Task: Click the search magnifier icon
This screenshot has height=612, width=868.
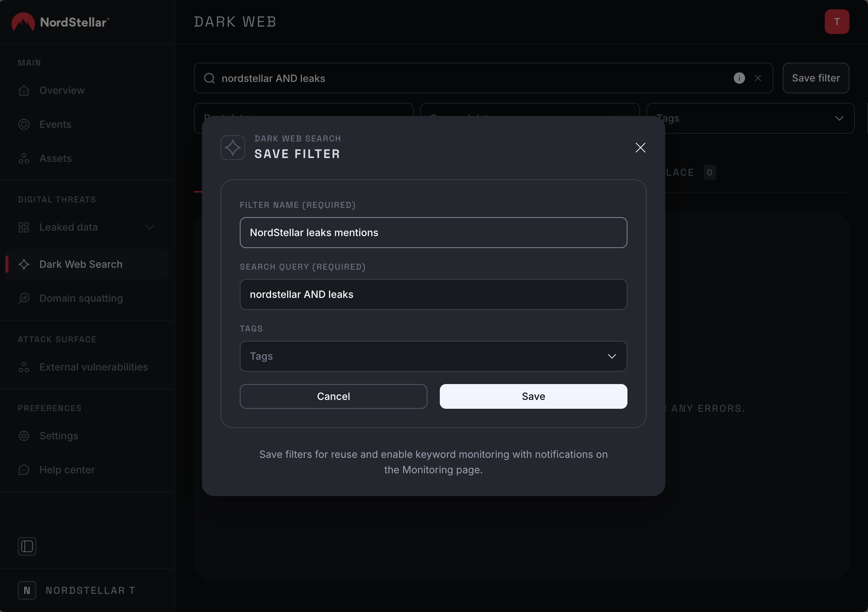Action: [x=209, y=78]
